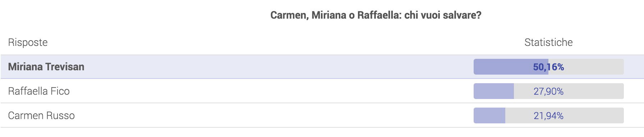This screenshot has height=137, width=644.
Task: Select the Raffaella Fico answer
Action: pos(39,91)
